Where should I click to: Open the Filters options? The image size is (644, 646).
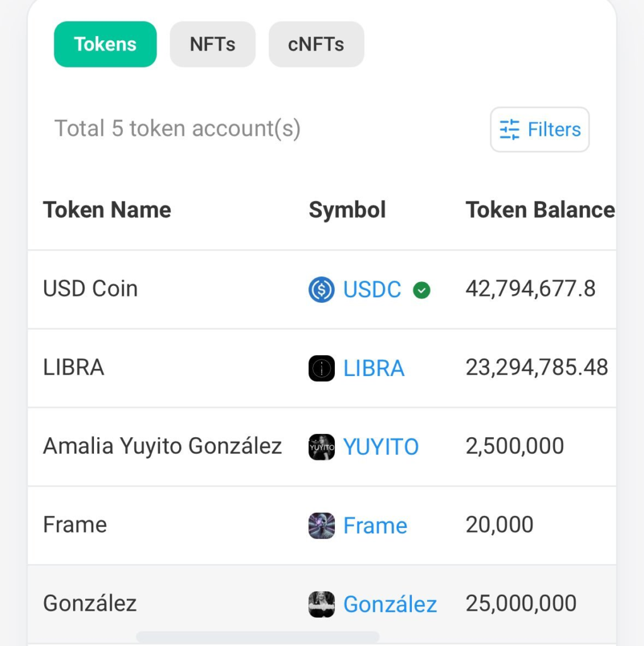pos(540,129)
